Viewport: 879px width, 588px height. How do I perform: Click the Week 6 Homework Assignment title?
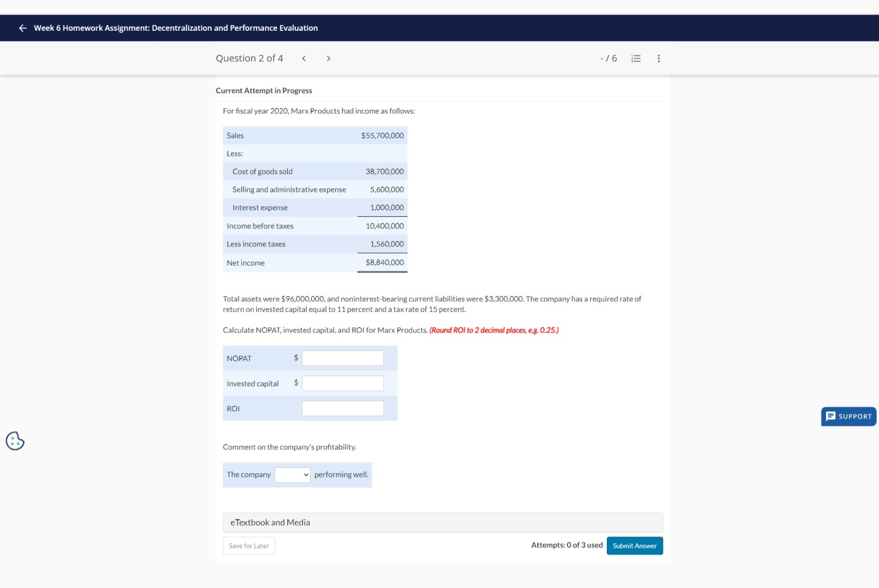tap(175, 28)
